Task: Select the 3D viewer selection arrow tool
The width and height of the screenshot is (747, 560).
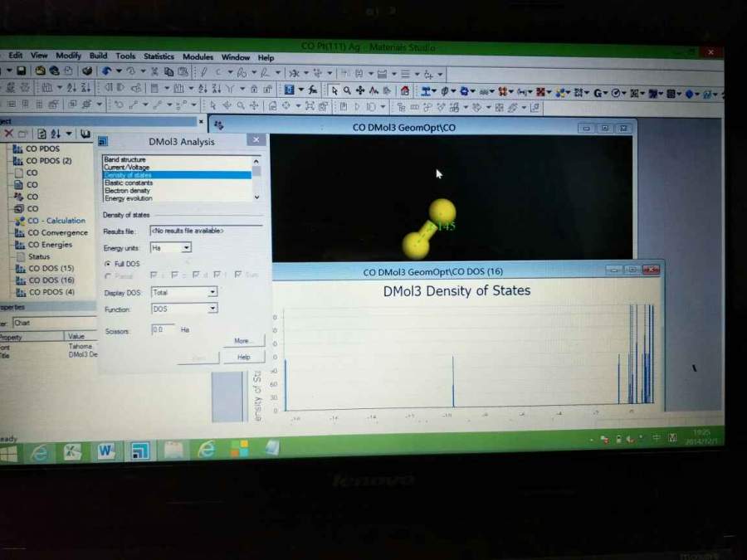Action: click(x=334, y=90)
